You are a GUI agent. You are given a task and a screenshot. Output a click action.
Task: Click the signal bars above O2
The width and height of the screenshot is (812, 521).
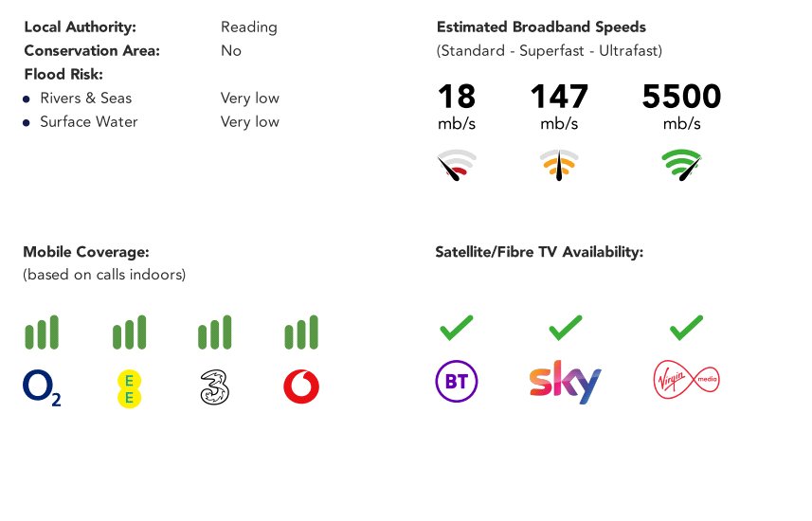(x=42, y=332)
